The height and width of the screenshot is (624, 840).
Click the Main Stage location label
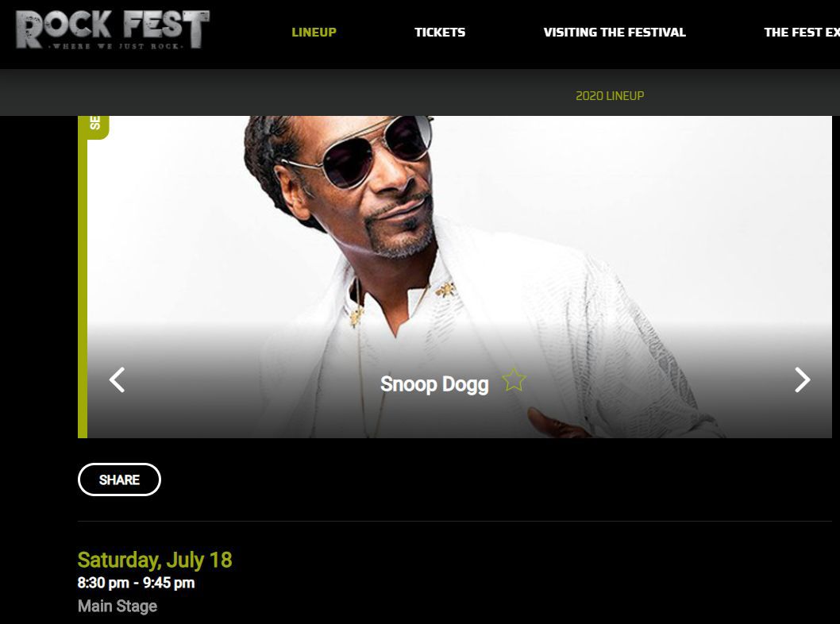pos(118,606)
